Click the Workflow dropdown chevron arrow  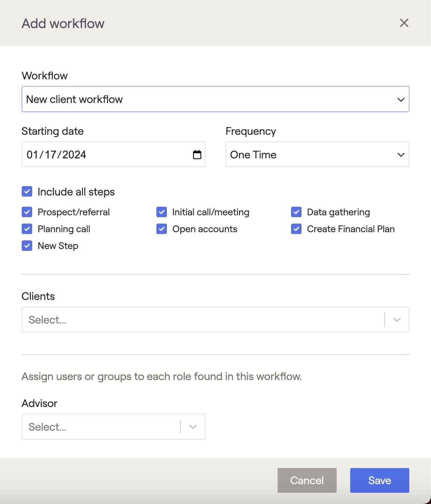tap(401, 100)
